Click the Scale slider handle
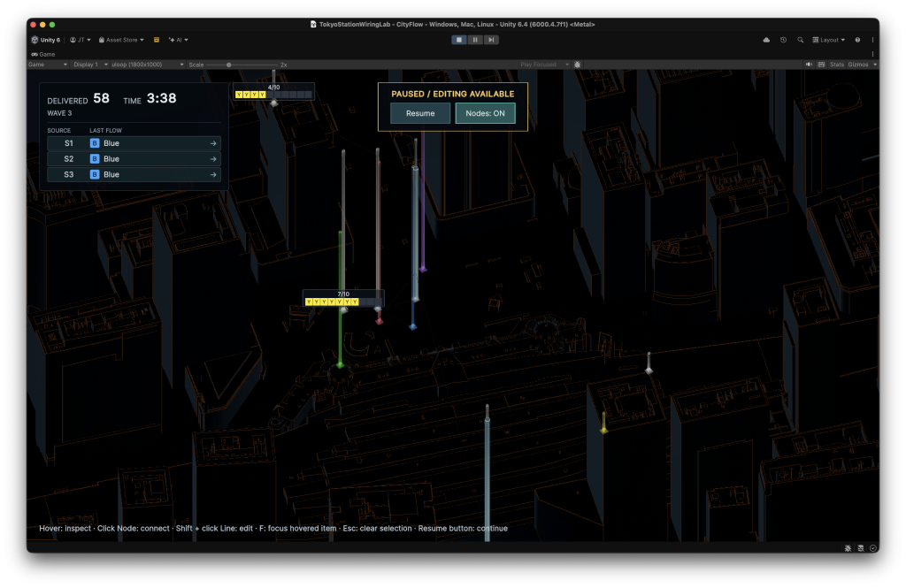The image size is (906, 588). [229, 65]
